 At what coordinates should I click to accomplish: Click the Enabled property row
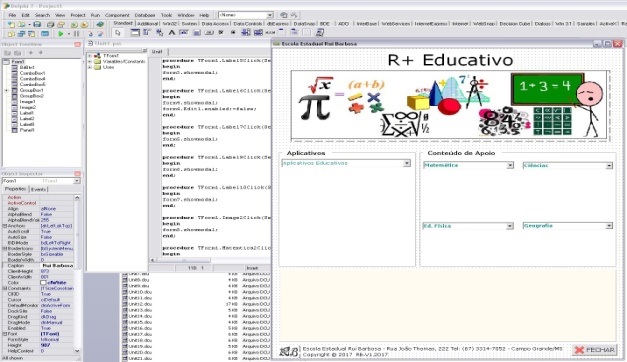tap(38, 328)
